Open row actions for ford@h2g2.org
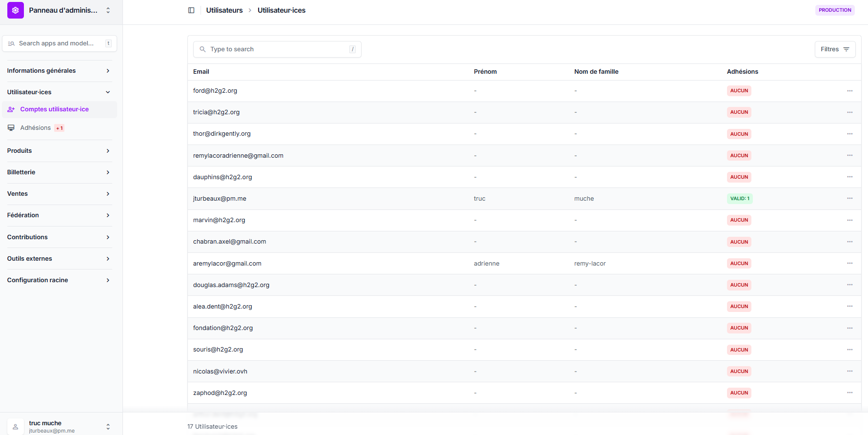The image size is (868, 435). point(849,91)
